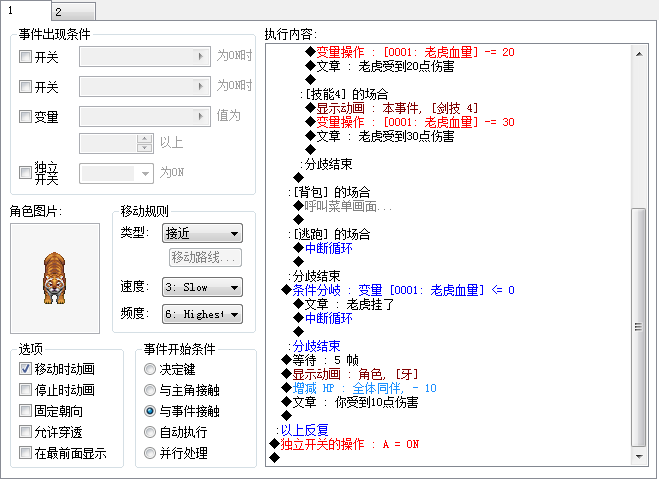Switch to event page tab 2

pos(74,11)
